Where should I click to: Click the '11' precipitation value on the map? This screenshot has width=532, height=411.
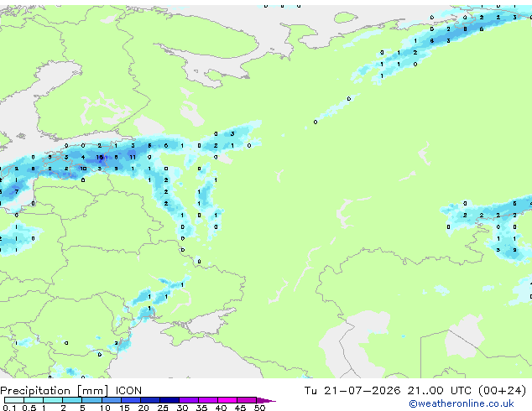pos(133,158)
